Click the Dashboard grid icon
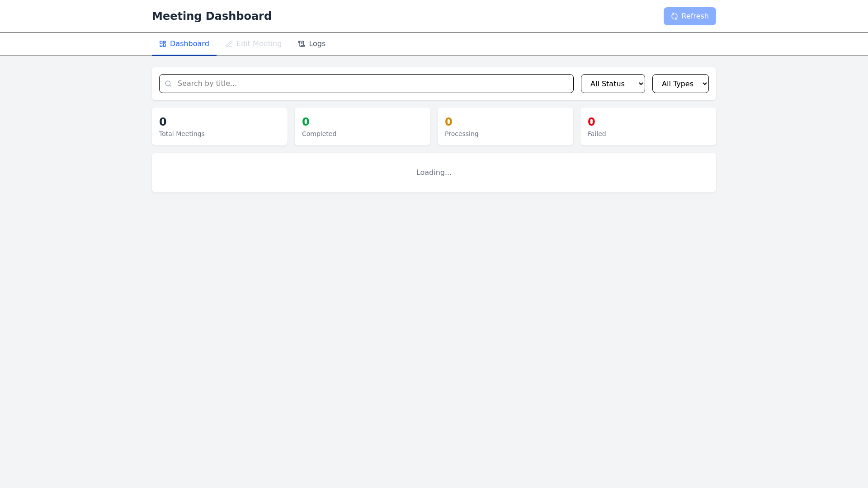The image size is (868, 488). click(163, 44)
